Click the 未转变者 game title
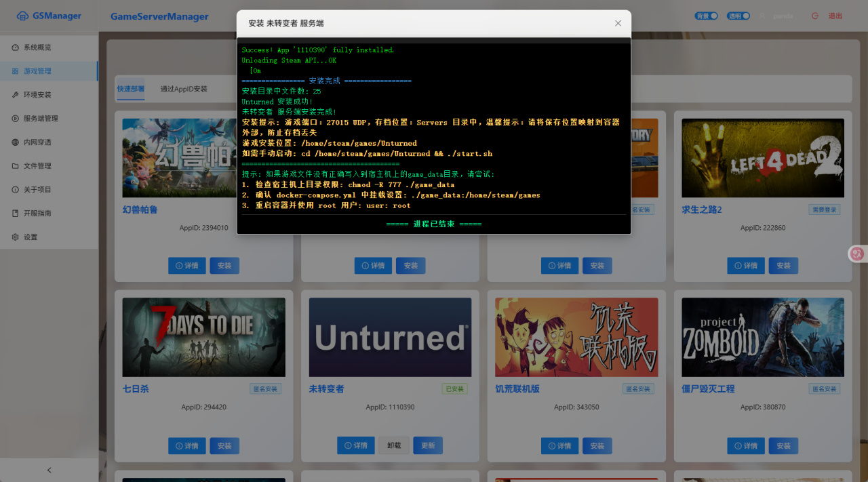This screenshot has width=868, height=482. [x=326, y=389]
